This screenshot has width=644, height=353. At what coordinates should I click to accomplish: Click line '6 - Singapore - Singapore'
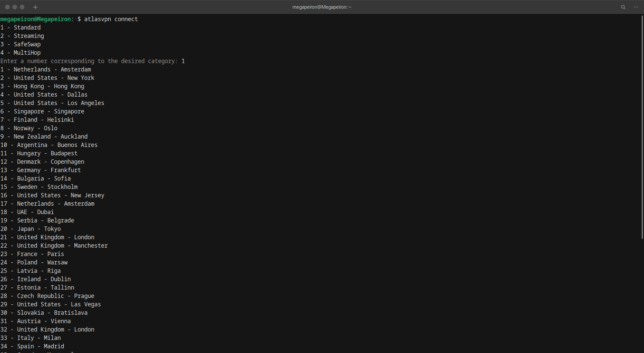point(42,111)
